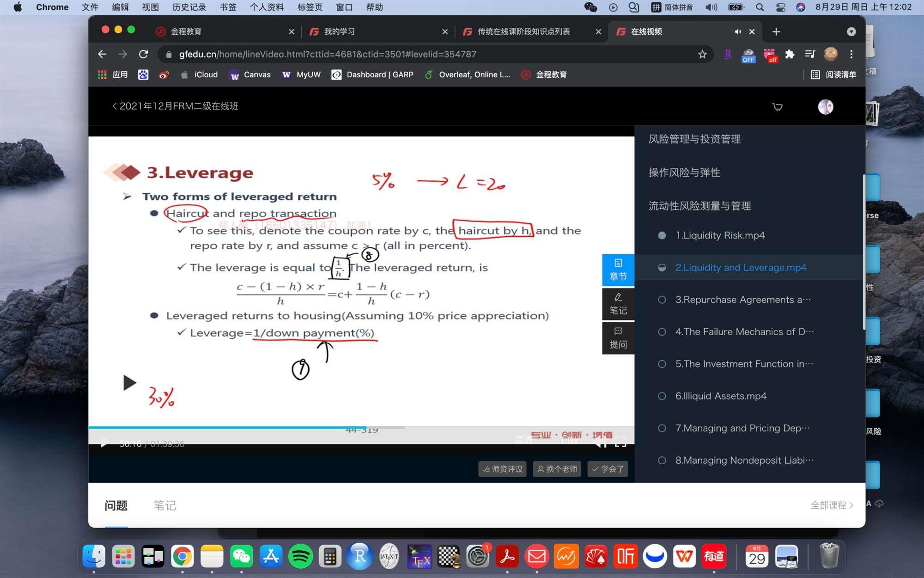This screenshot has height=578, width=924.
Task: Mark lesson with 学会了 button
Action: (x=608, y=469)
